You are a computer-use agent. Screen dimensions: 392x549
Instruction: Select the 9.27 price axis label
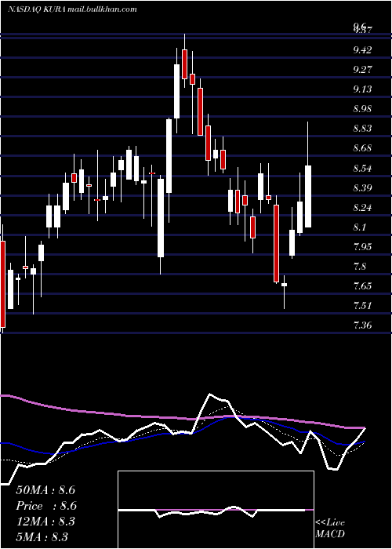click(x=362, y=70)
